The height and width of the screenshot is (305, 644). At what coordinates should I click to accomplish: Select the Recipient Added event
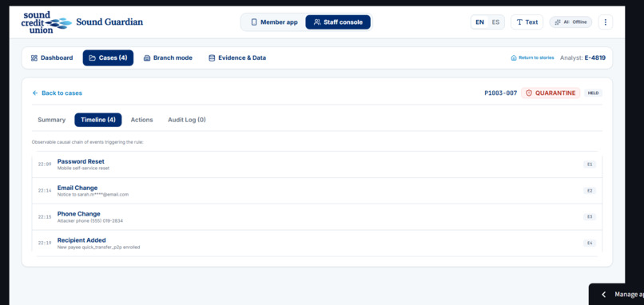tap(317, 244)
